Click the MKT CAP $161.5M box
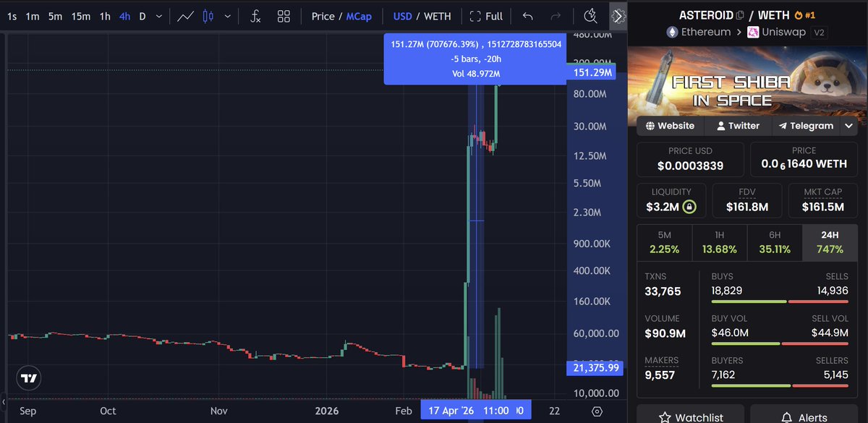 (823, 202)
